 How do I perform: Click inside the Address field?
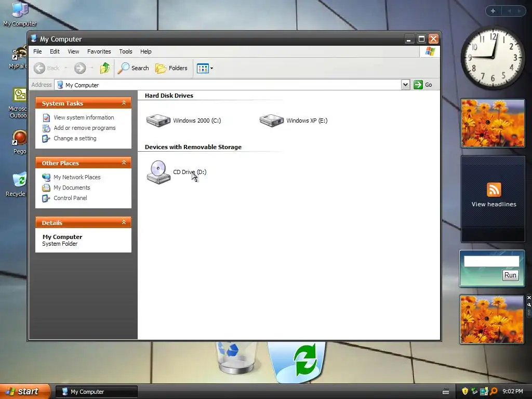click(x=228, y=85)
